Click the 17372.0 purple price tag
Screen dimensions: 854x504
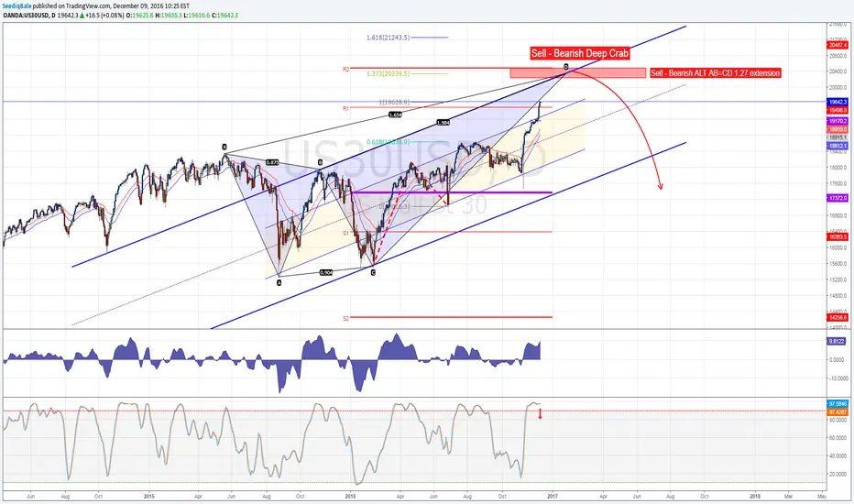click(x=838, y=198)
